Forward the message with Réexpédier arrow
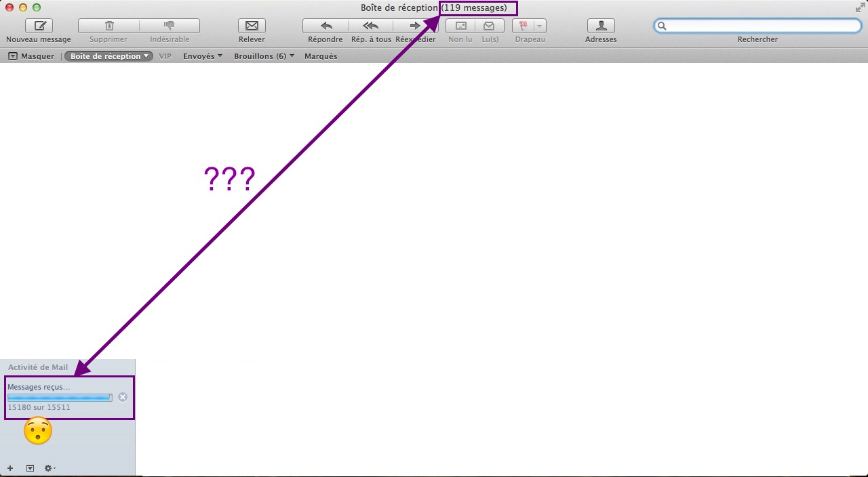This screenshot has height=477, width=868. click(x=414, y=26)
